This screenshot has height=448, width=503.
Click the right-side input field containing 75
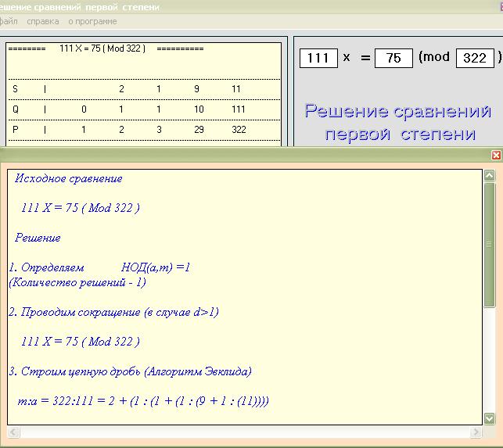393,58
